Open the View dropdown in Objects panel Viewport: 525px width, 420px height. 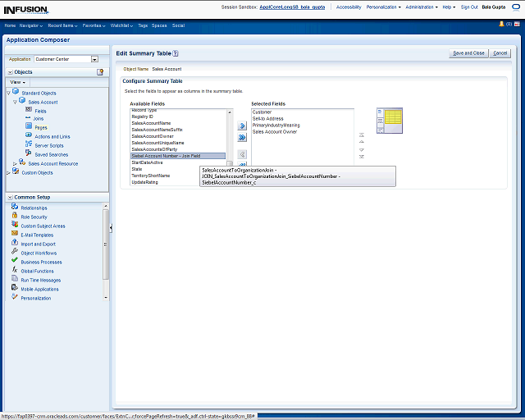click(x=18, y=82)
